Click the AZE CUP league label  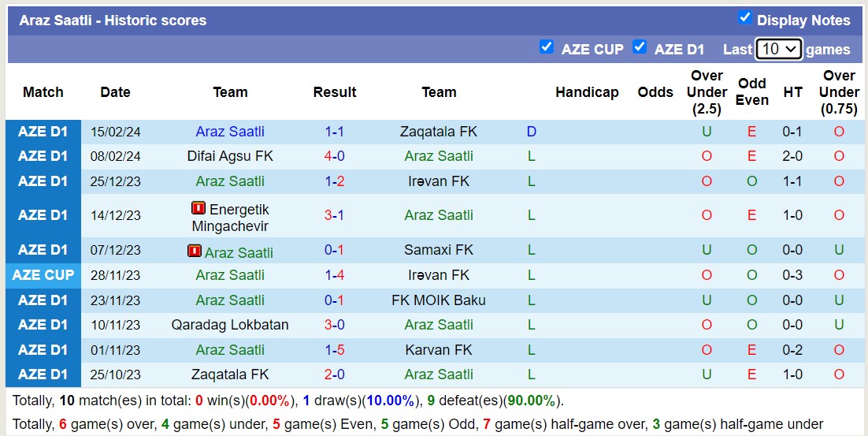point(43,275)
